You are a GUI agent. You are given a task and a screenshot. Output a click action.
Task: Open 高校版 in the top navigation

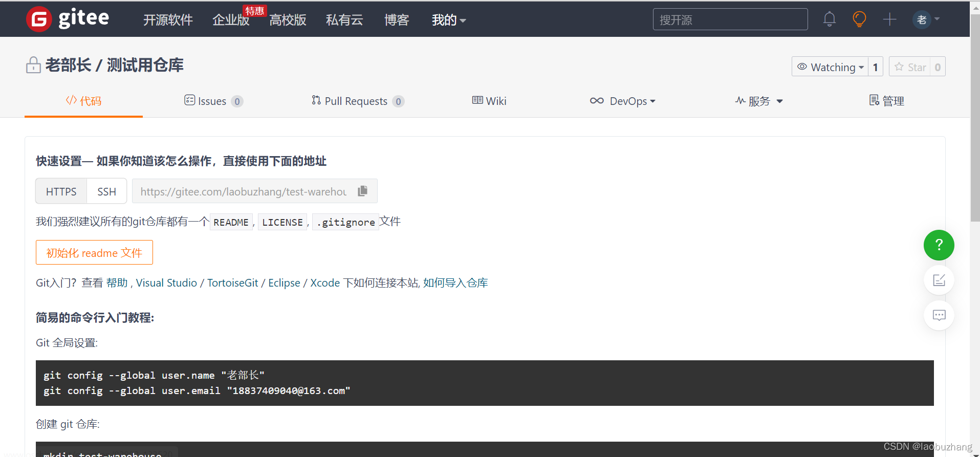click(288, 20)
